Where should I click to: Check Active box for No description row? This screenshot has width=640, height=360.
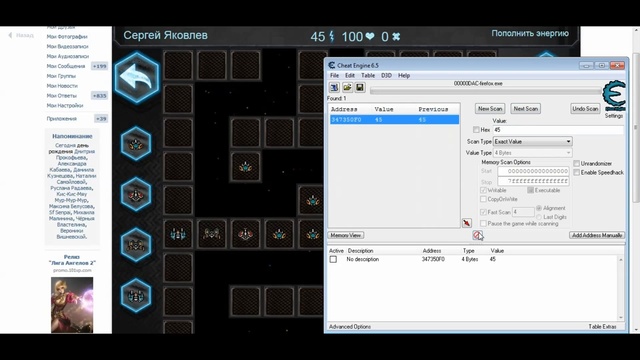pos(333,260)
